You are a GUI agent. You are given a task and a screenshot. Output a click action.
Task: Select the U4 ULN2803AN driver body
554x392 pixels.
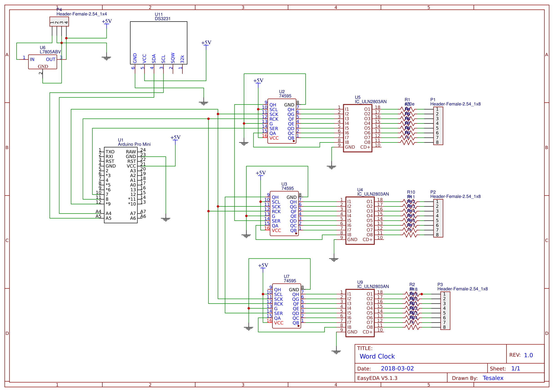click(x=360, y=221)
